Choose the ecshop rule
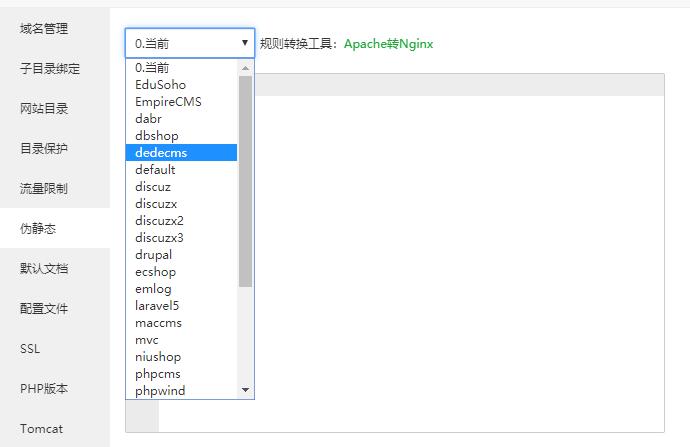This screenshot has height=447, width=690. [x=181, y=271]
